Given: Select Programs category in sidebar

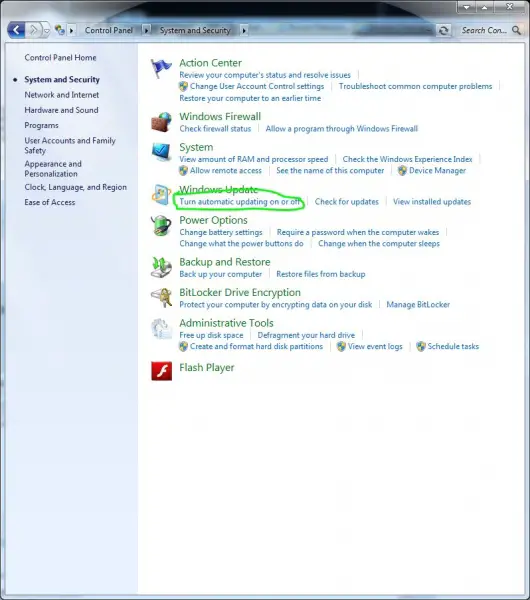Looking at the screenshot, I should (x=41, y=125).
